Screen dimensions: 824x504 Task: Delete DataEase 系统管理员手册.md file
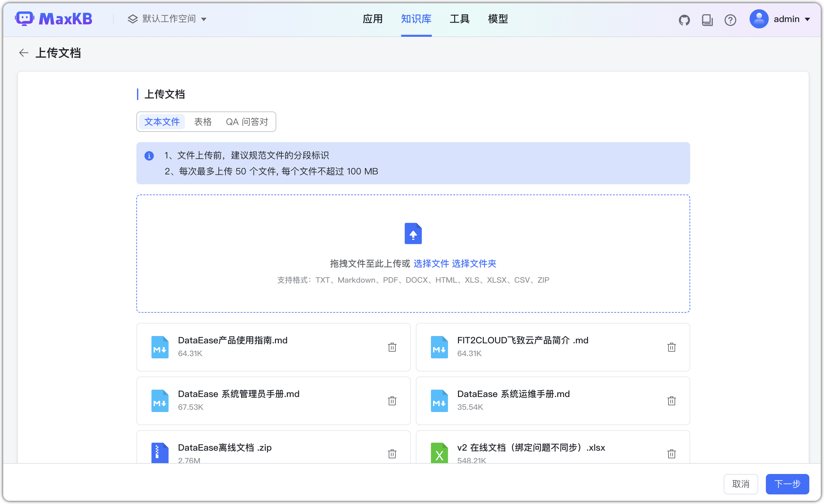click(392, 400)
